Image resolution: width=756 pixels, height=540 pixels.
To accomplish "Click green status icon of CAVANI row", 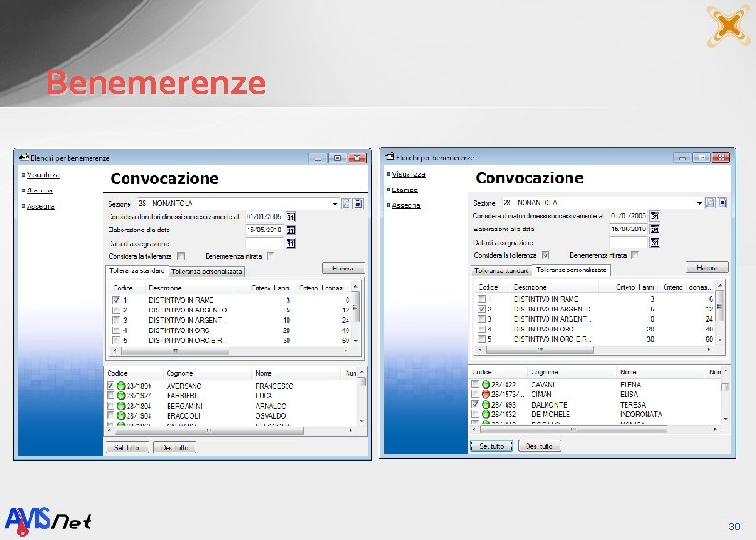I will (486, 384).
